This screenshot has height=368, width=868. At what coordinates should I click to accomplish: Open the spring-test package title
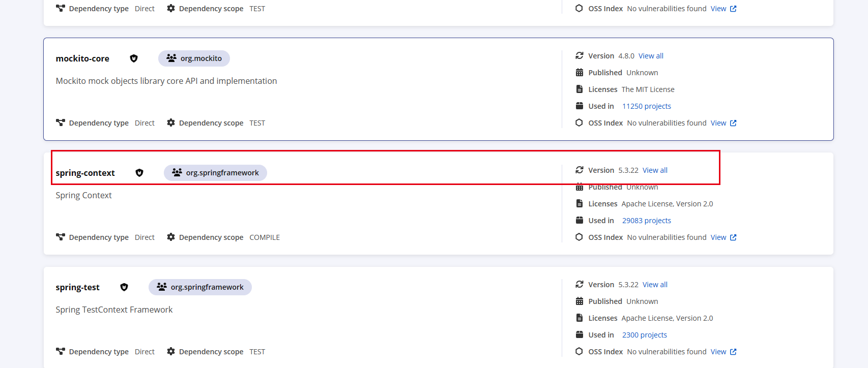78,287
